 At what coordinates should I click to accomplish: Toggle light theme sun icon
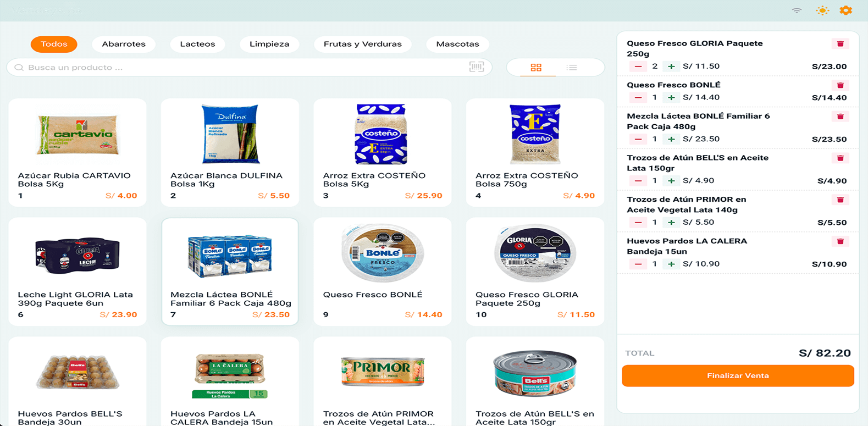(x=822, y=10)
